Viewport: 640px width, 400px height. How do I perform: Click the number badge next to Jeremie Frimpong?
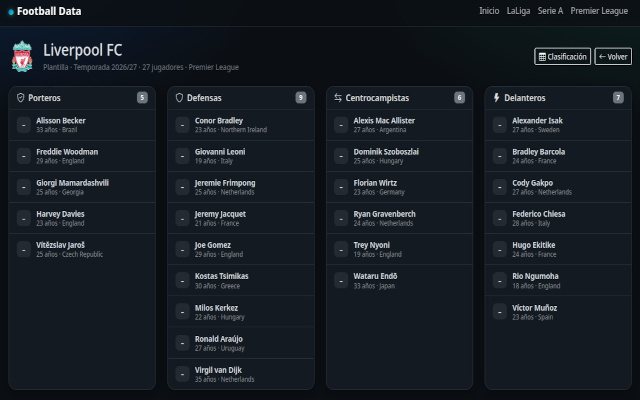(x=182, y=187)
